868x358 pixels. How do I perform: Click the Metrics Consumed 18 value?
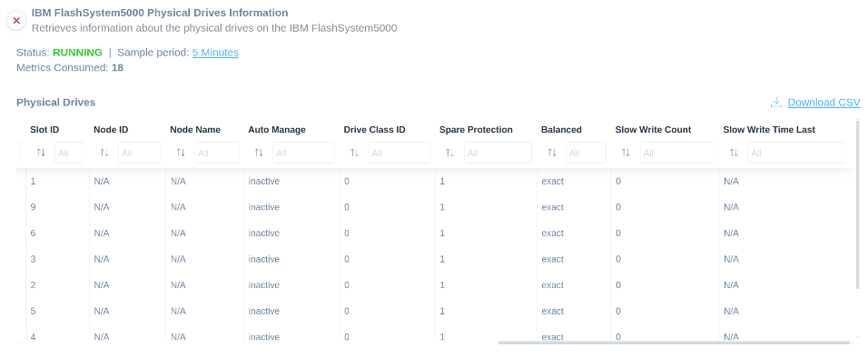[117, 67]
